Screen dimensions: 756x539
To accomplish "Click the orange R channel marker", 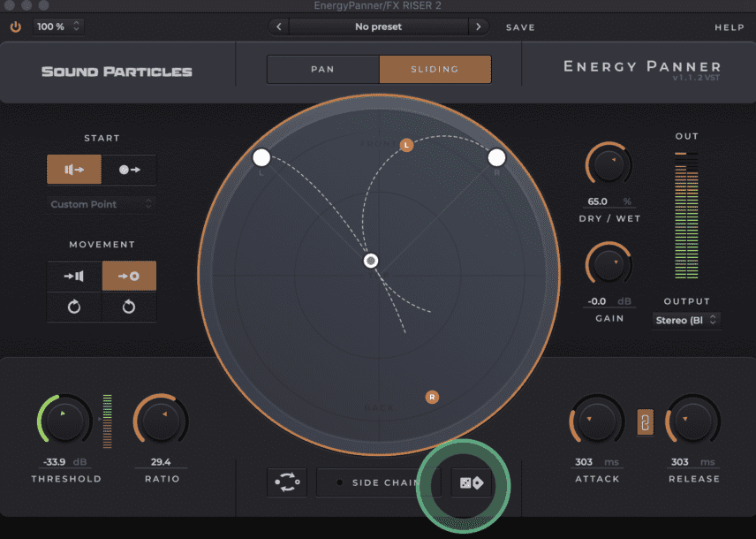I will pyautogui.click(x=432, y=397).
